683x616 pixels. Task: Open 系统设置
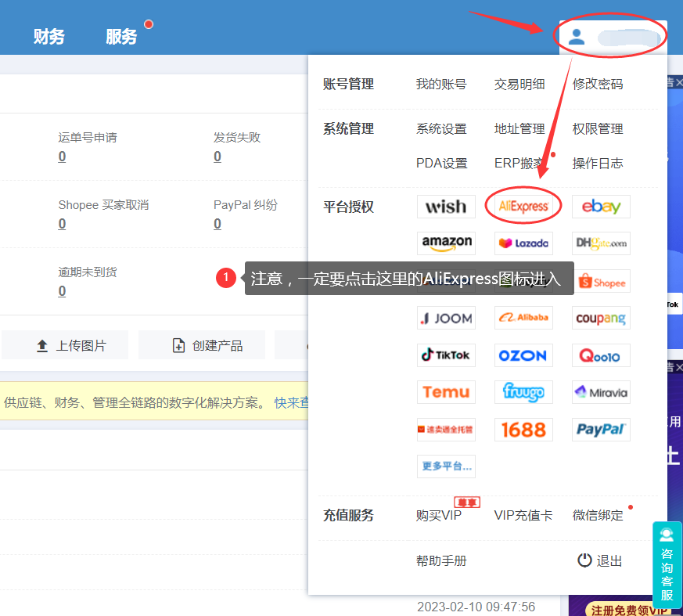click(441, 129)
